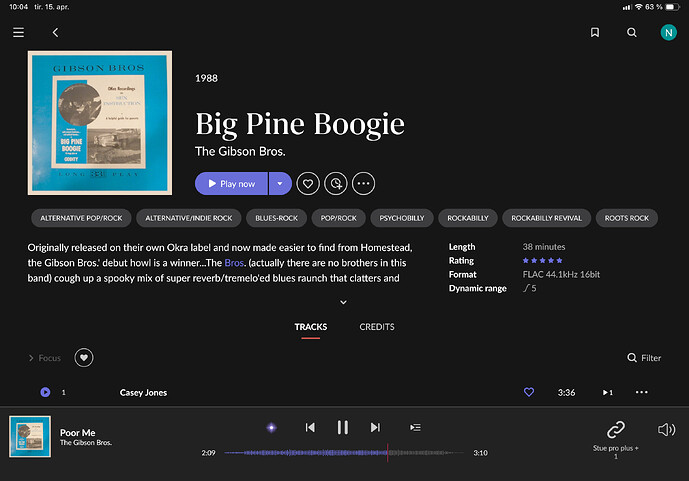
Task: Select the Alternative Pop/Rock genre tag
Action: pos(81,218)
